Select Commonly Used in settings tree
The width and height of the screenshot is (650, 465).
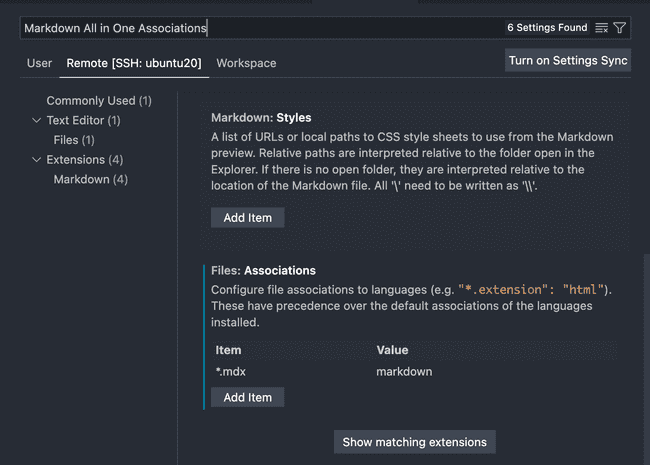click(99, 101)
